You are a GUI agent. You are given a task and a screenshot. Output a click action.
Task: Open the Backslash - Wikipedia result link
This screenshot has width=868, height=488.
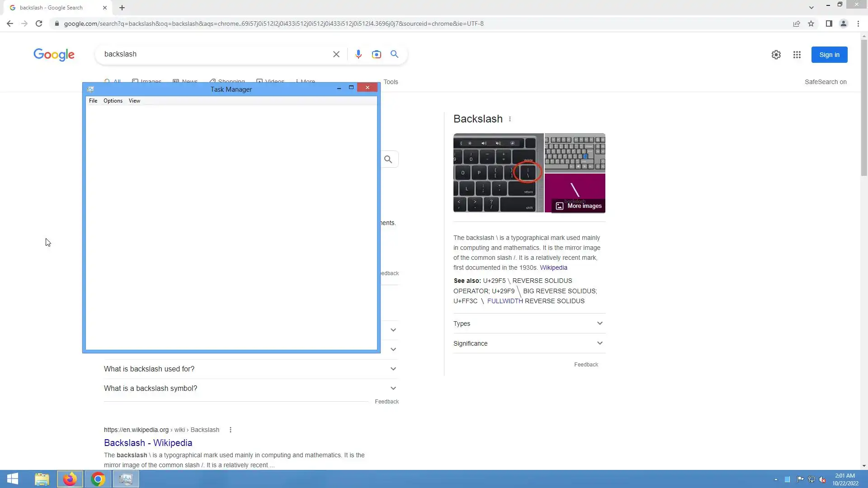pyautogui.click(x=148, y=443)
